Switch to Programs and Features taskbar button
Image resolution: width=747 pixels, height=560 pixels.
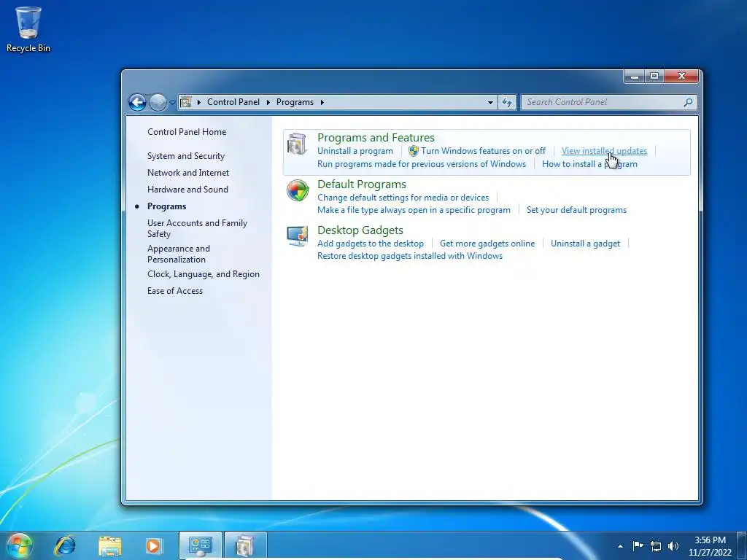click(x=245, y=545)
